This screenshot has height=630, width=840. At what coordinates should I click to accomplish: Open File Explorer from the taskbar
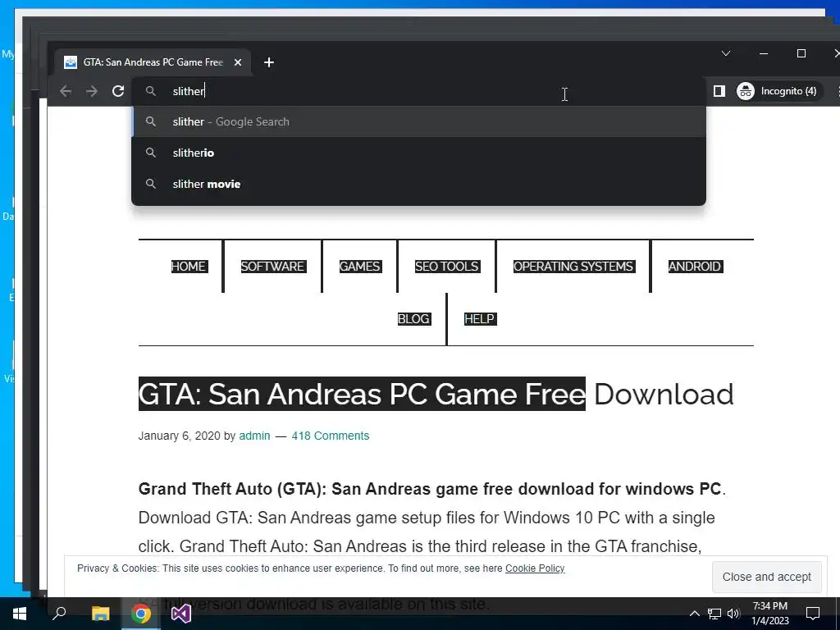[x=100, y=614]
